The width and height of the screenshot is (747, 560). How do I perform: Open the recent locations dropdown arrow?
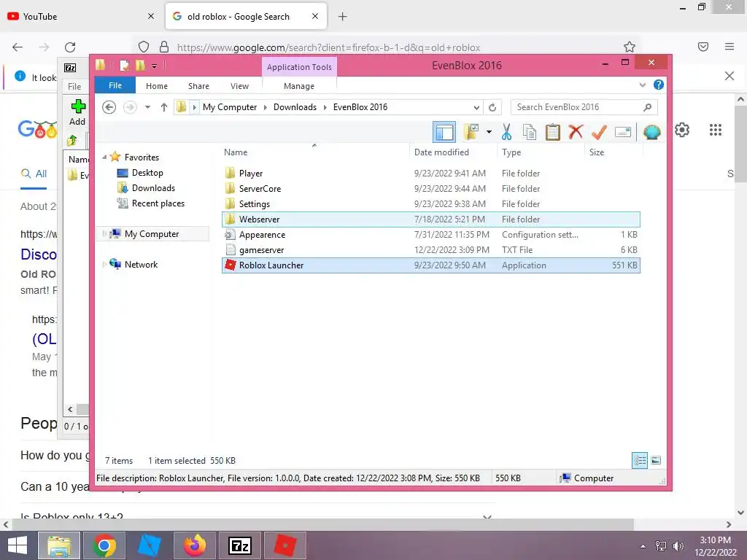(147, 107)
